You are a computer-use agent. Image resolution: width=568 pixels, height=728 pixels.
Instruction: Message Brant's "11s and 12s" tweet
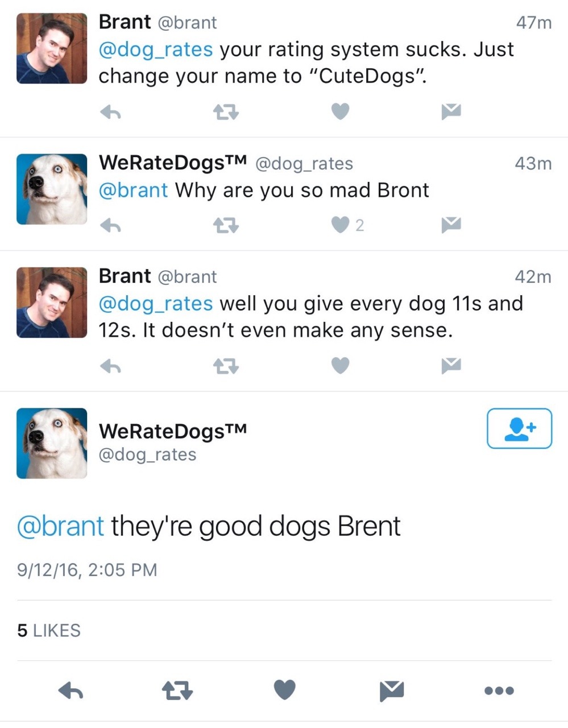451,366
